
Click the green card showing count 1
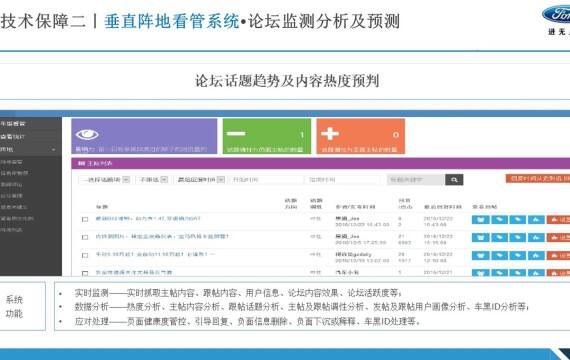pos(267,136)
